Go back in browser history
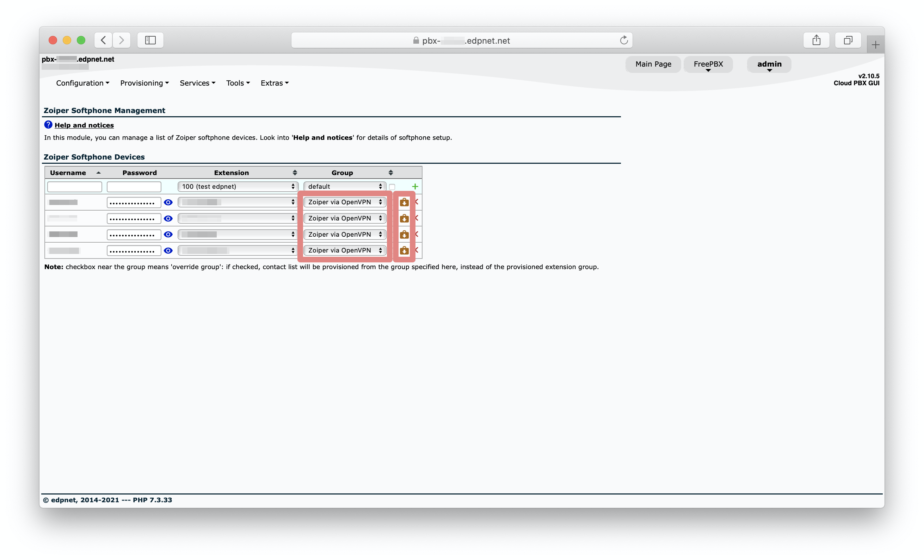 [103, 40]
